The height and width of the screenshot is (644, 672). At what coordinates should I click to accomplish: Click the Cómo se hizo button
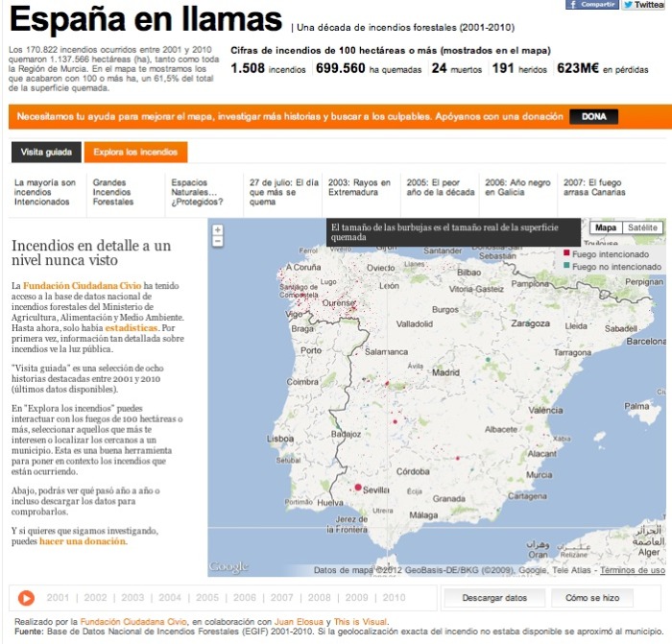pos(592,598)
